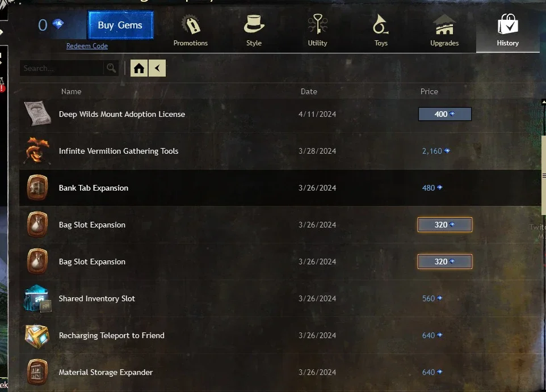This screenshot has height=392, width=546.
Task: Click the Bank Tab Expansion icon
Action: click(x=37, y=187)
